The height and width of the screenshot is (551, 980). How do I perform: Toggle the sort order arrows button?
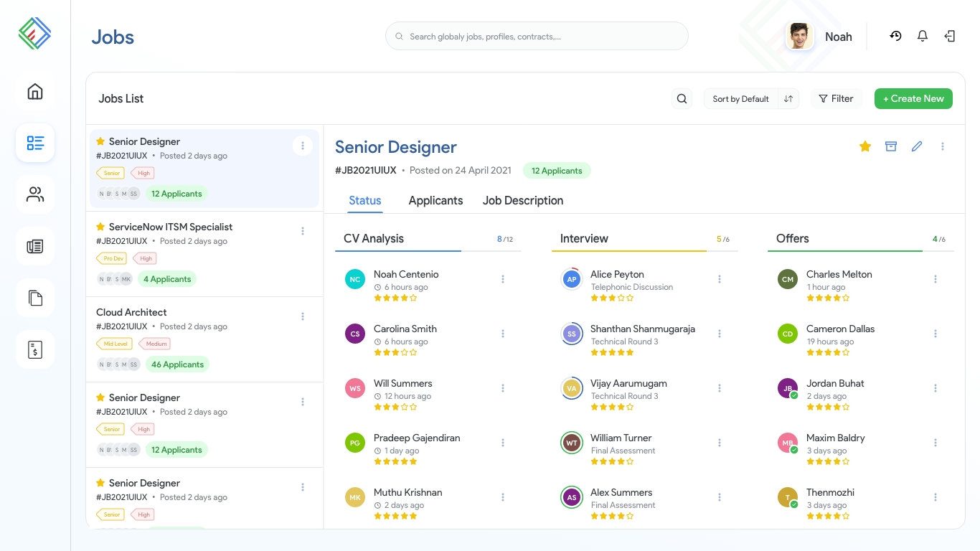[788, 99]
